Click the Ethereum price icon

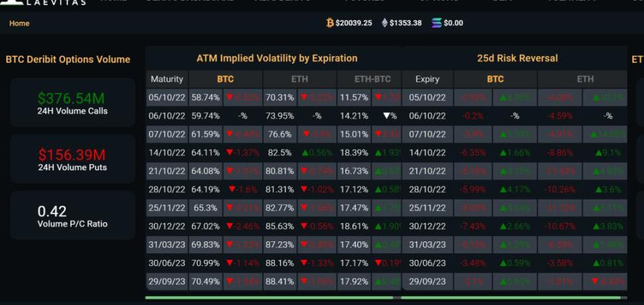384,23
